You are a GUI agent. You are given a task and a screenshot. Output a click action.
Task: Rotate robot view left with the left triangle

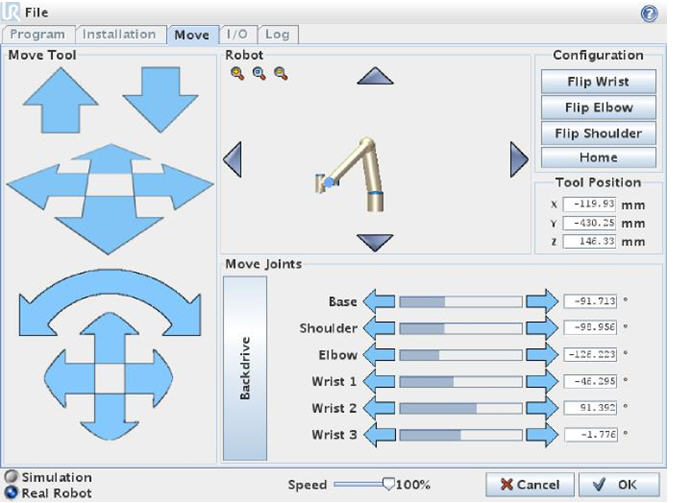click(233, 159)
